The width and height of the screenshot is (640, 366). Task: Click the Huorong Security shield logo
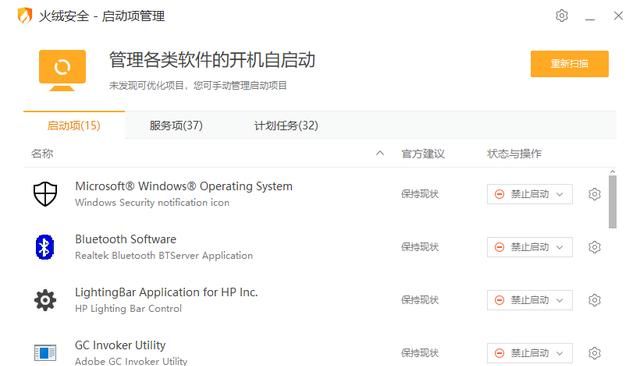coord(24,16)
